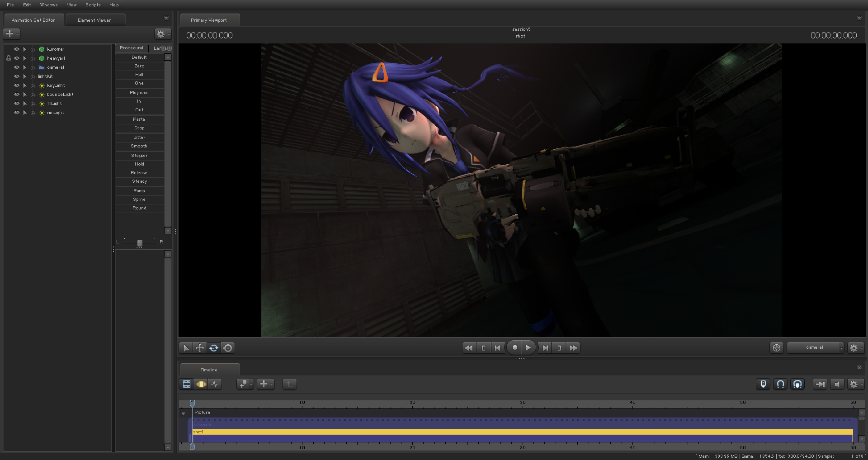This screenshot has width=868, height=460.
Task: Click the Record button in playback controls
Action: pyautogui.click(x=514, y=348)
